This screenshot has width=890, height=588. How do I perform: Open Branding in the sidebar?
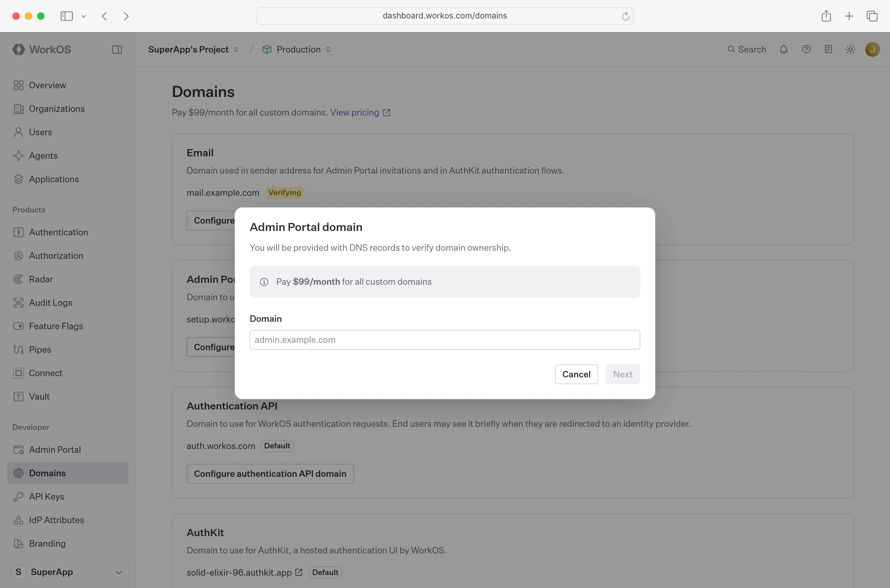click(68, 544)
